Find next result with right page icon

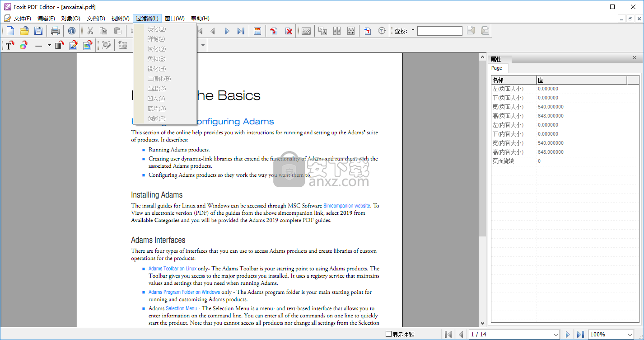point(485,31)
